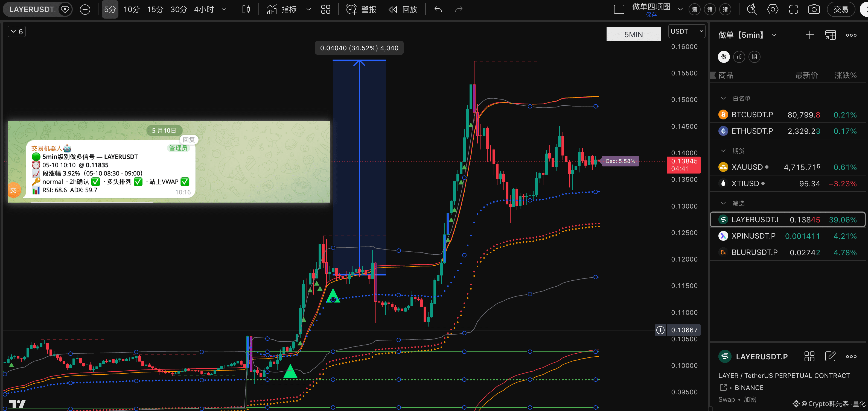
Task: Take a chart snapshot with camera
Action: tap(814, 9)
